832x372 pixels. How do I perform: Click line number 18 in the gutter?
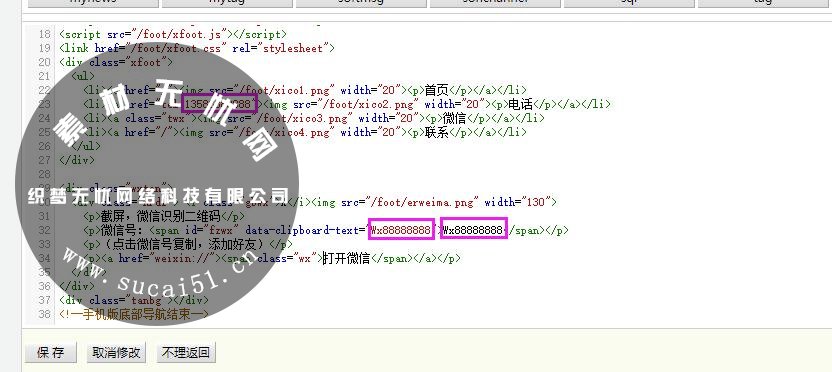(45, 34)
